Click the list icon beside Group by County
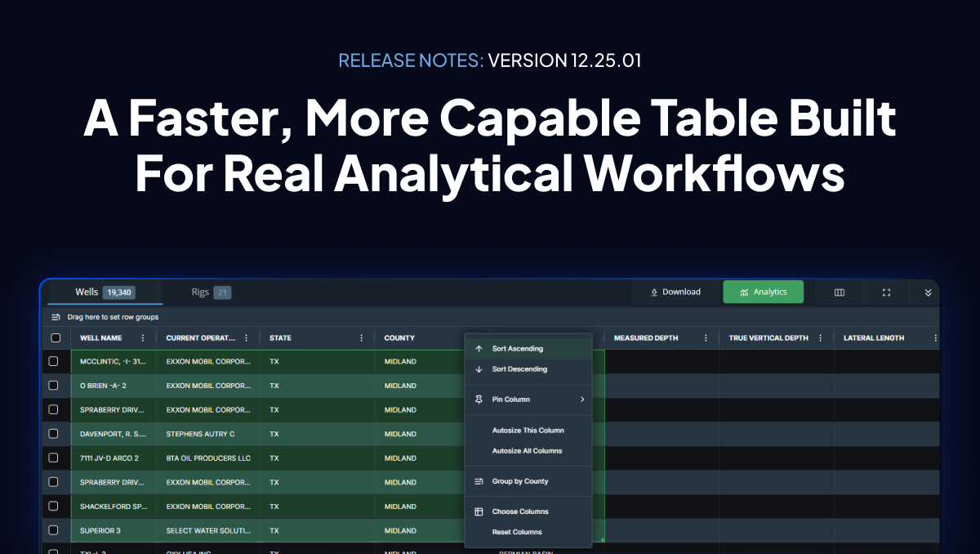Screen dimensions: 980x554 point(479,481)
